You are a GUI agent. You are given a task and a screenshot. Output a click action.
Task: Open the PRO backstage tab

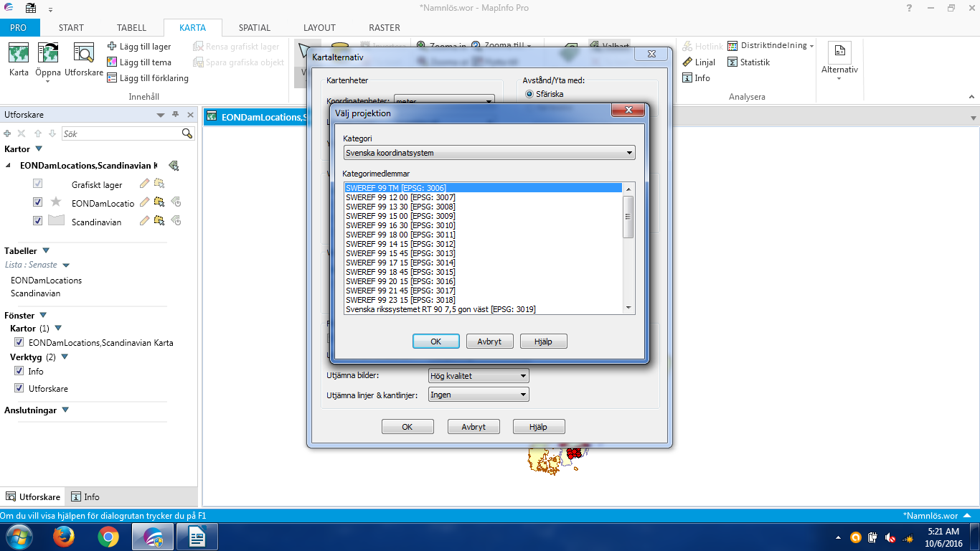(19, 28)
